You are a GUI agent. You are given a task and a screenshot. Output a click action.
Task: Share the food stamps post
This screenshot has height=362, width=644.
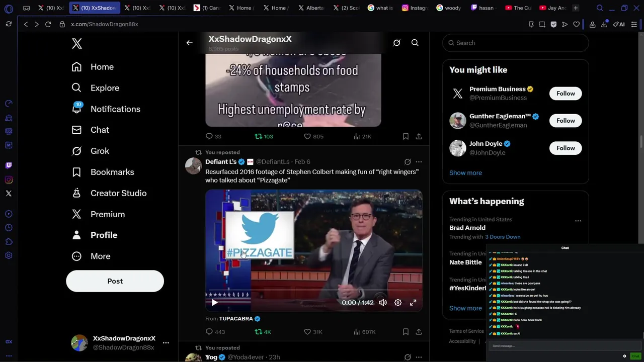point(419,136)
